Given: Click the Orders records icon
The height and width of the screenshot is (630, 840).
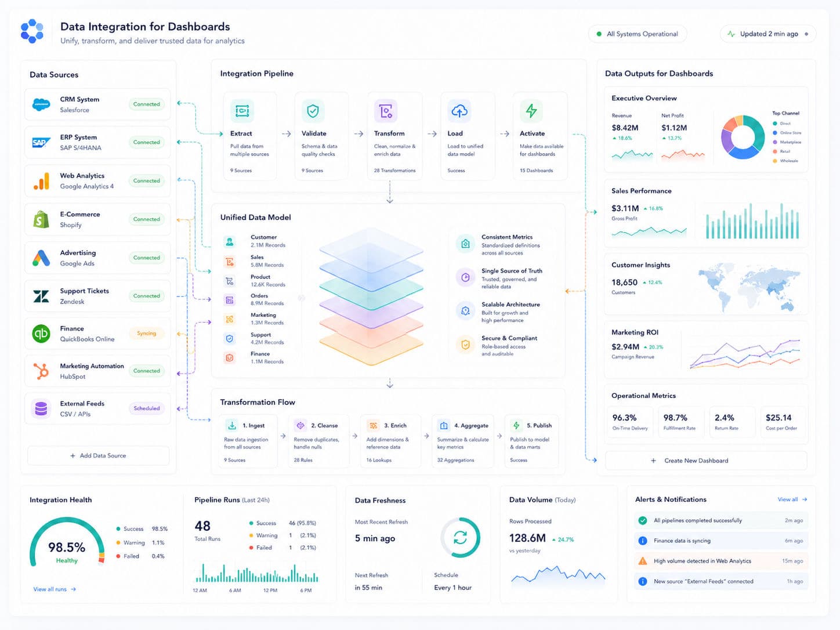Looking at the screenshot, I should (x=230, y=300).
